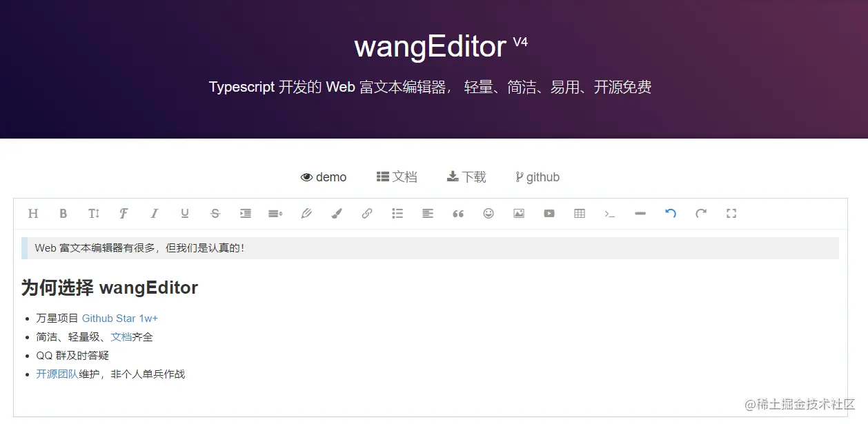Open the Heading (H) style tool
The image size is (868, 424).
point(33,214)
